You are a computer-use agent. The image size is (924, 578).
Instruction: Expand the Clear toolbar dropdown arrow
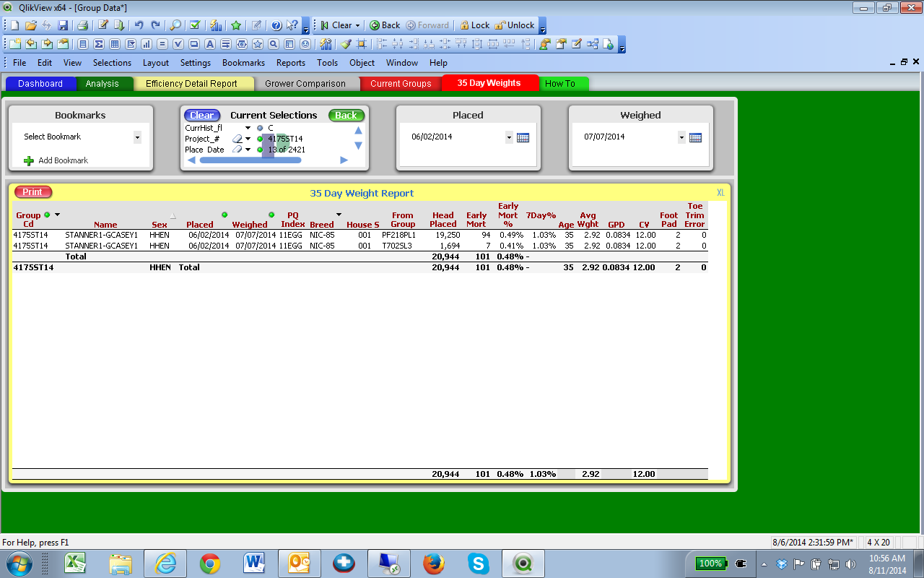coord(357,25)
